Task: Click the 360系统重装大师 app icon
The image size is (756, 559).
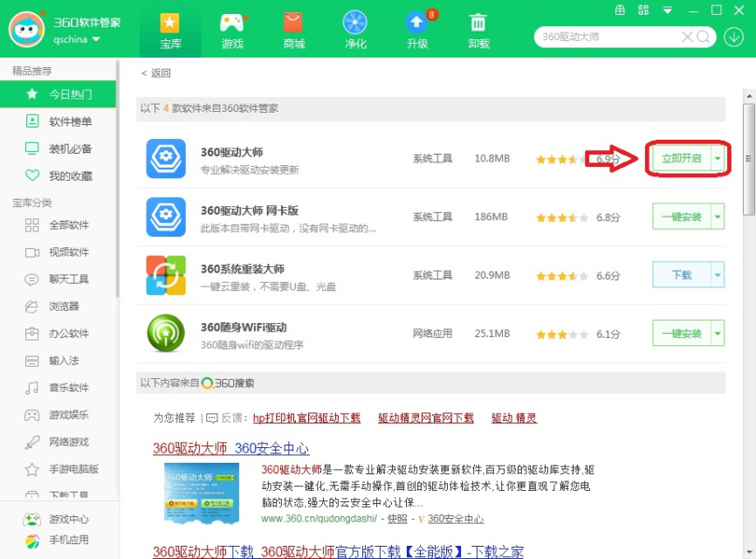Action: click(x=166, y=275)
